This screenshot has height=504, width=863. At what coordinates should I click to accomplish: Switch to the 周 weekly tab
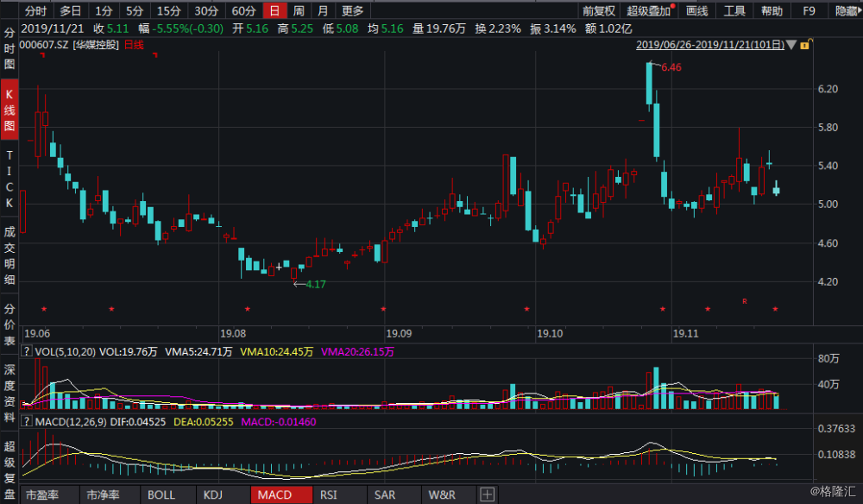[x=299, y=10]
